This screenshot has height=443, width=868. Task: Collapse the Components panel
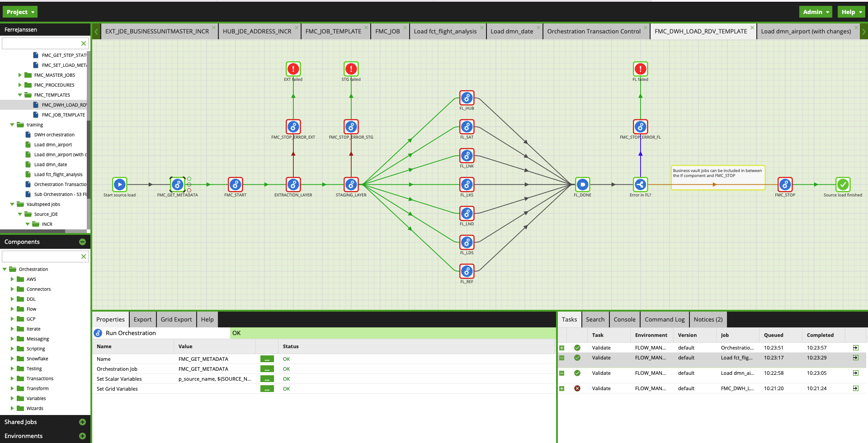pyautogui.click(x=82, y=242)
